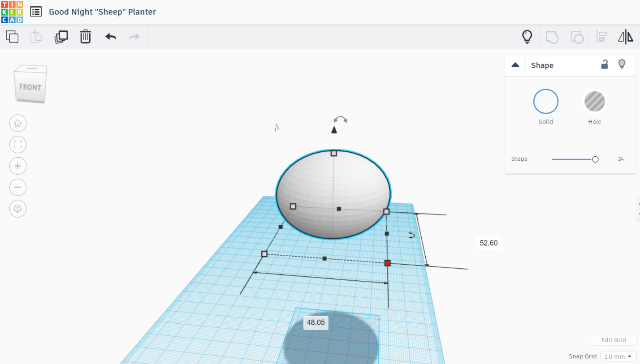640x364 pixels.
Task: Click the Paste tool in toolbar
Action: 36,36
